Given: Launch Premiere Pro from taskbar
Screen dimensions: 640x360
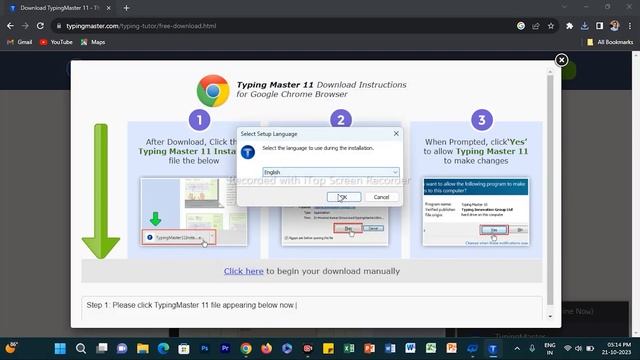Looking at the screenshot, I should (x=225, y=349).
